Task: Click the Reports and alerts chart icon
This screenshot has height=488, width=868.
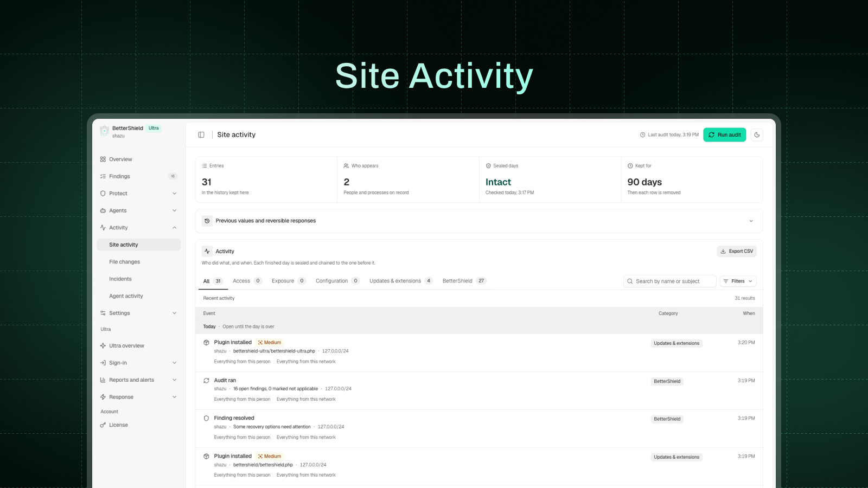Action: [x=103, y=380]
